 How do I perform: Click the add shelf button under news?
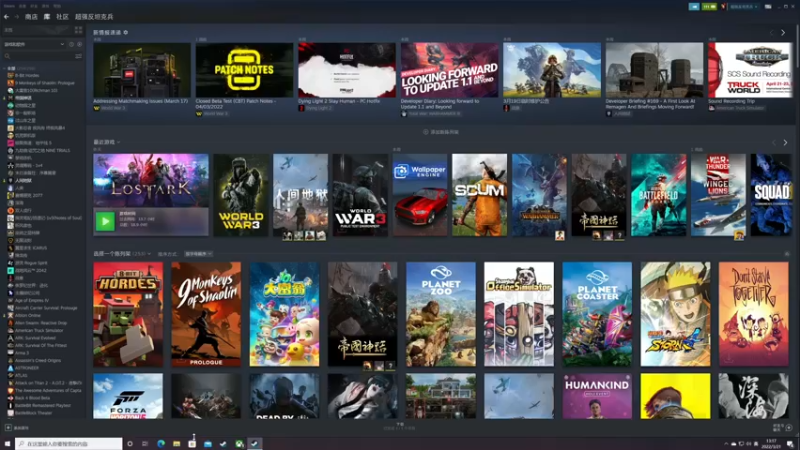[x=441, y=132]
